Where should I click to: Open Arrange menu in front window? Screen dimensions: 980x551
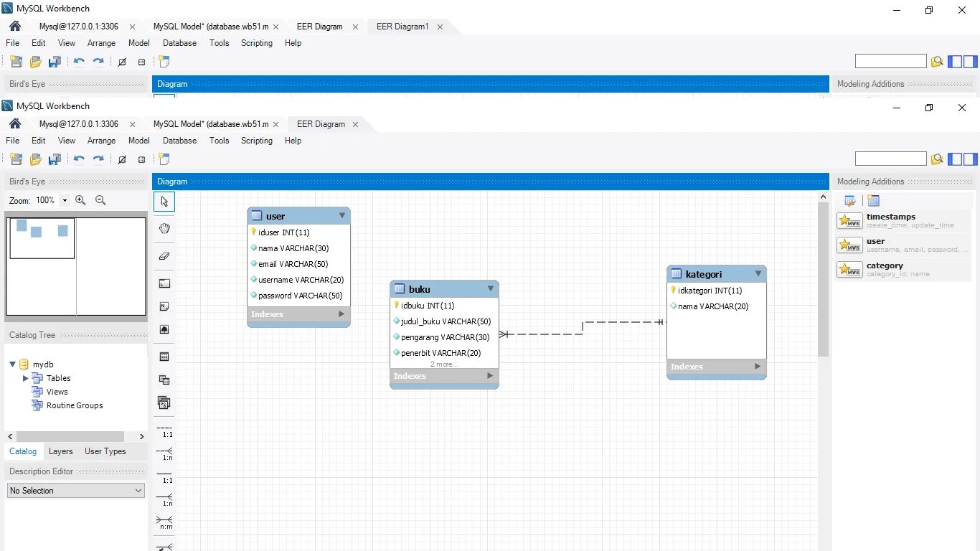click(x=101, y=141)
